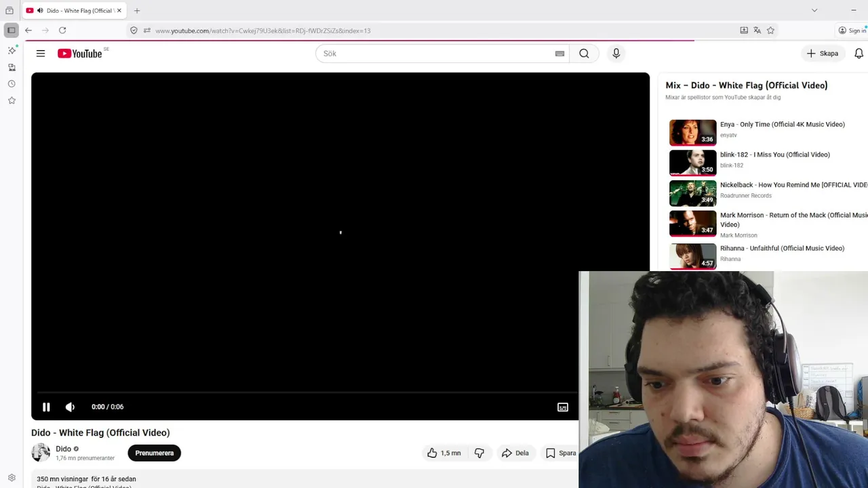868x488 pixels.
Task: Reload the page
Action: point(62,30)
